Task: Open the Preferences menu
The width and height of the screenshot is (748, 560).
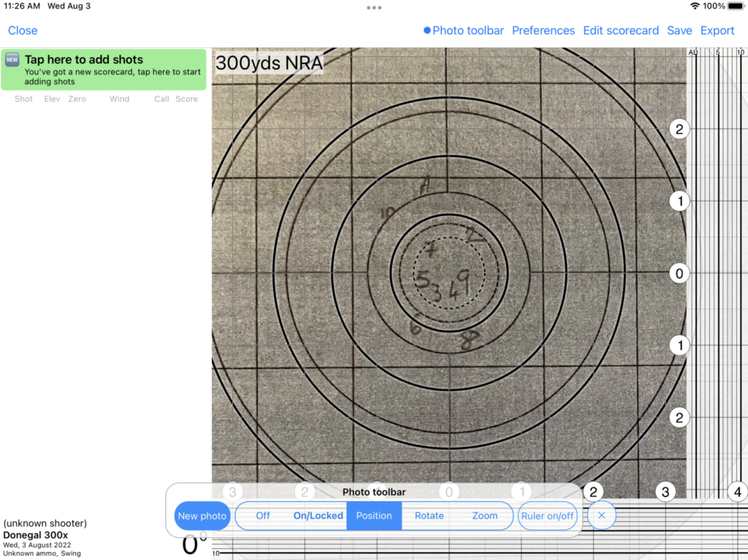Action: 543,31
